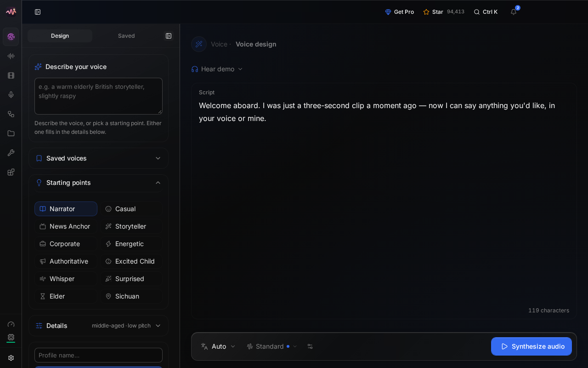Select Authoritative starting point
This screenshot has width=588, height=368.
point(66,261)
